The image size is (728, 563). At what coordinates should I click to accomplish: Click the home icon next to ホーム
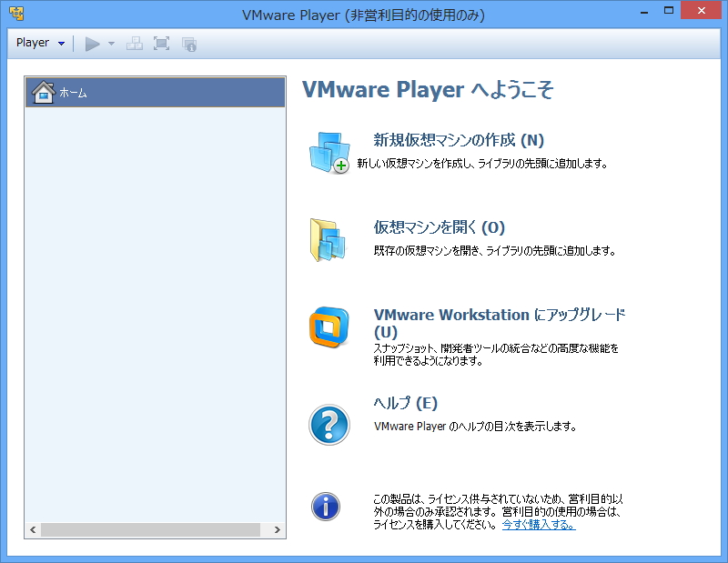point(43,91)
